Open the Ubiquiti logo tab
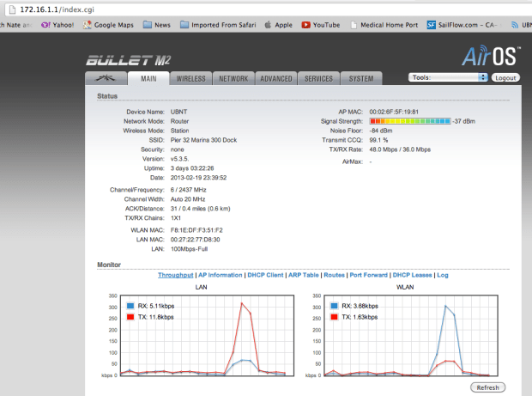The height and width of the screenshot is (396, 532). 106,78
